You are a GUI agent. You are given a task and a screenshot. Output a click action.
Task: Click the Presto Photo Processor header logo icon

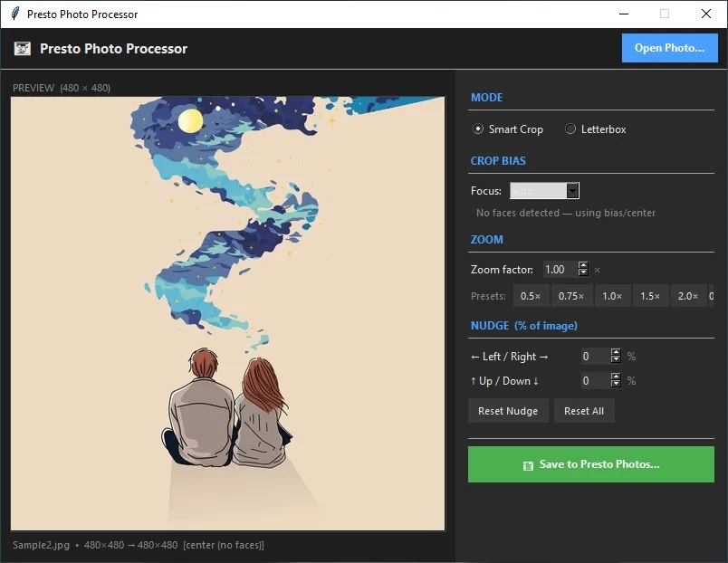tap(23, 48)
